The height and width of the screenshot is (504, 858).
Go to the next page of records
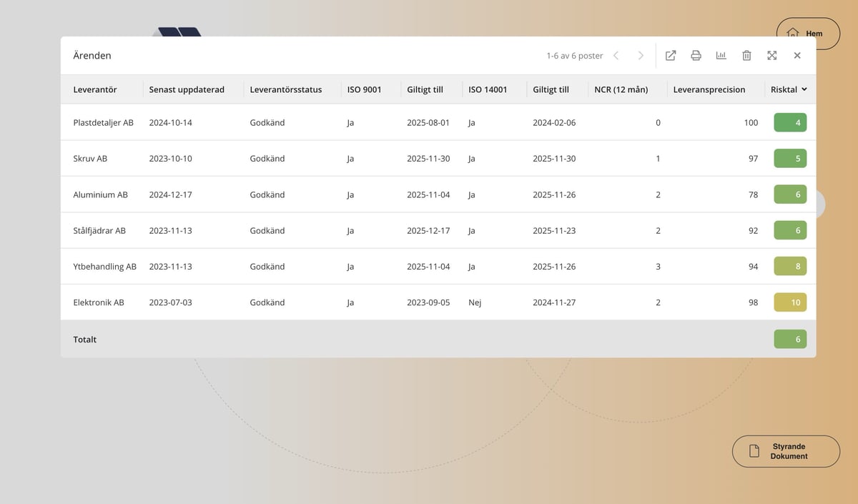coord(641,56)
